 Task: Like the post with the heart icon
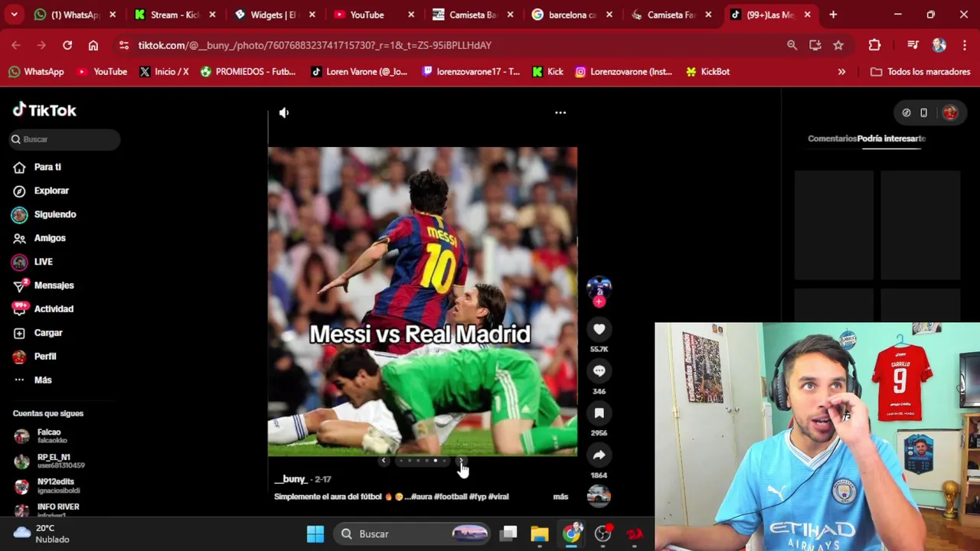click(599, 330)
